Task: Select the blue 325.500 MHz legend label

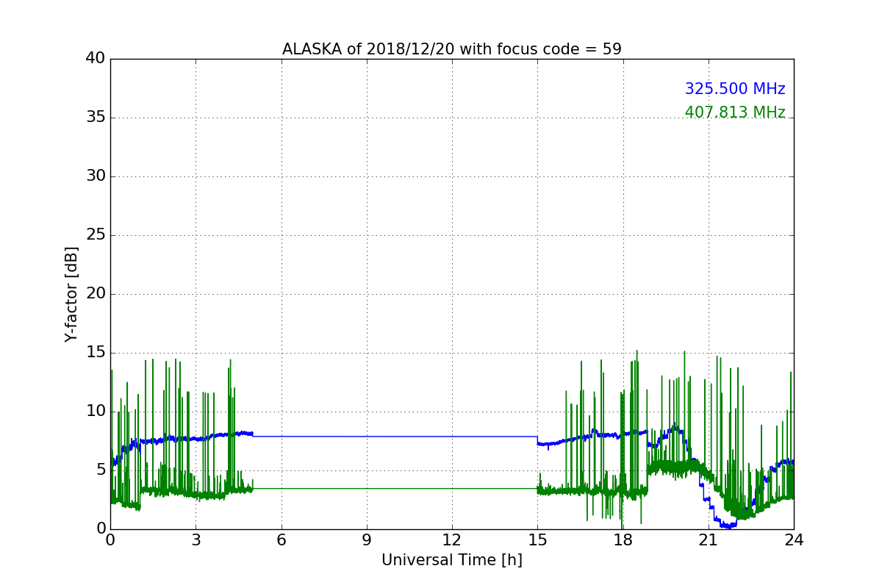Action: pyautogui.click(x=735, y=89)
